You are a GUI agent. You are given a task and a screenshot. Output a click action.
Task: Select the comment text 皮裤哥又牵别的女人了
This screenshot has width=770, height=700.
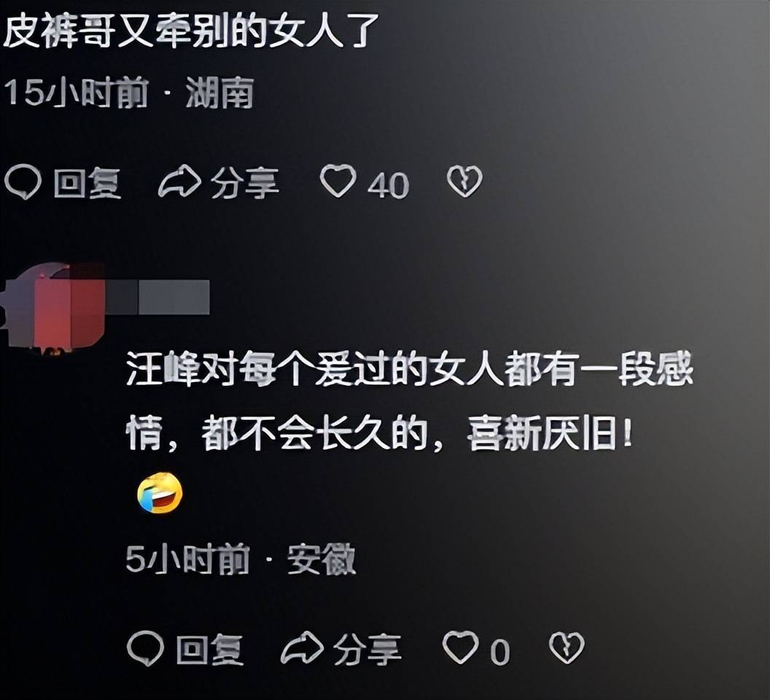(x=191, y=31)
